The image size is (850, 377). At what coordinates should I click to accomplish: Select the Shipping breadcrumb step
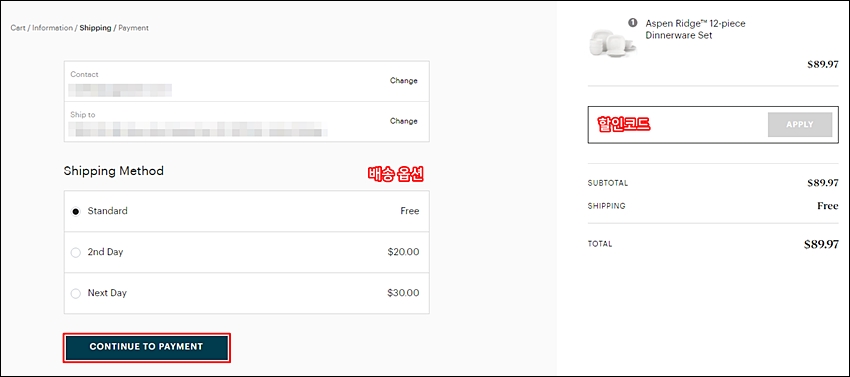pyautogui.click(x=95, y=28)
